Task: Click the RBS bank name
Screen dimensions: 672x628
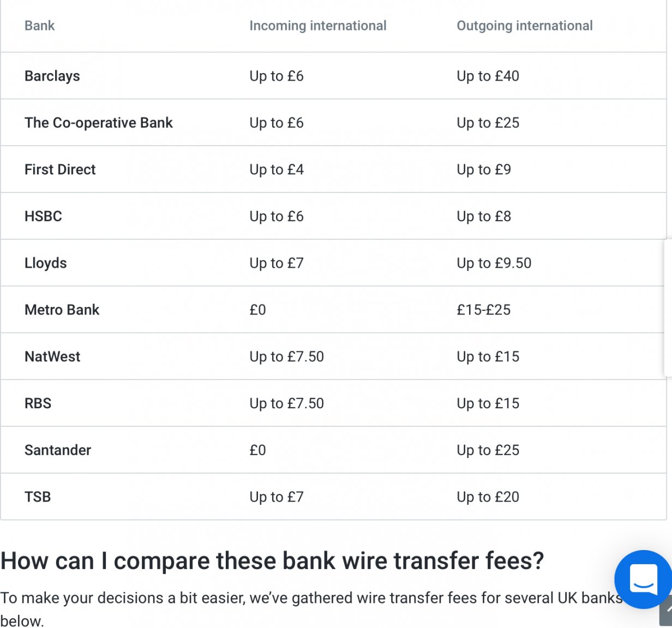Action: (x=38, y=403)
